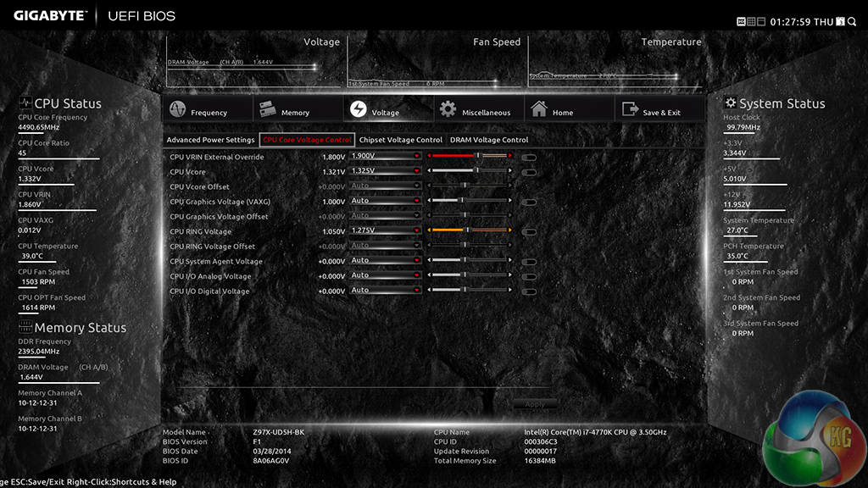Click the model name Z97X-UD5H-BK text
Image resolution: width=868 pixels, height=488 pixels.
pos(279,432)
